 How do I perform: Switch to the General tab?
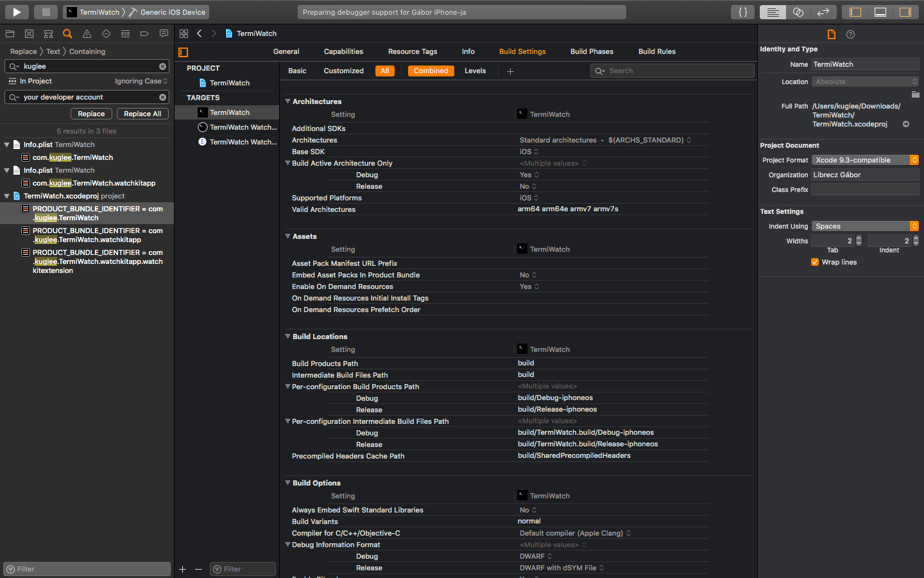coord(286,51)
